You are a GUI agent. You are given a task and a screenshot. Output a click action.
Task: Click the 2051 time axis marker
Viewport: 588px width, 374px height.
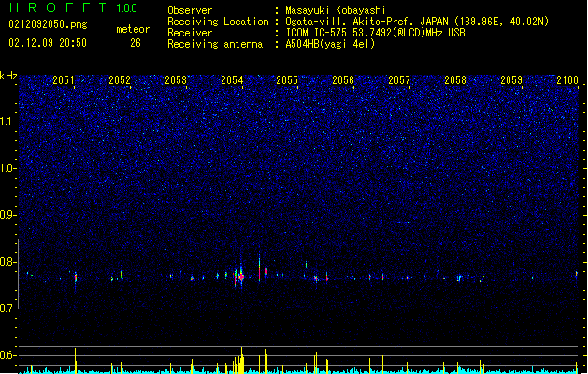(64, 80)
